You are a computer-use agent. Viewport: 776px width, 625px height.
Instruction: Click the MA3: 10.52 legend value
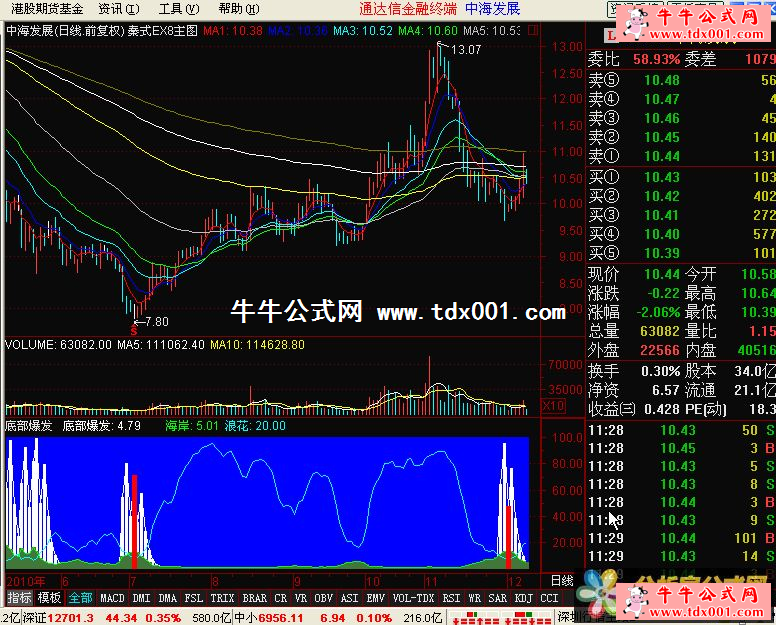pyautogui.click(x=363, y=31)
